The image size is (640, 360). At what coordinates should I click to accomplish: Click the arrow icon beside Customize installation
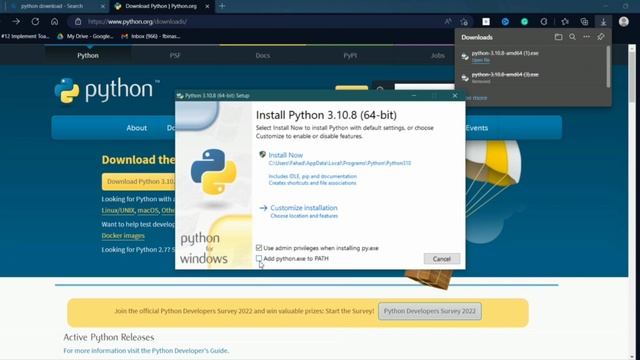[x=263, y=208]
